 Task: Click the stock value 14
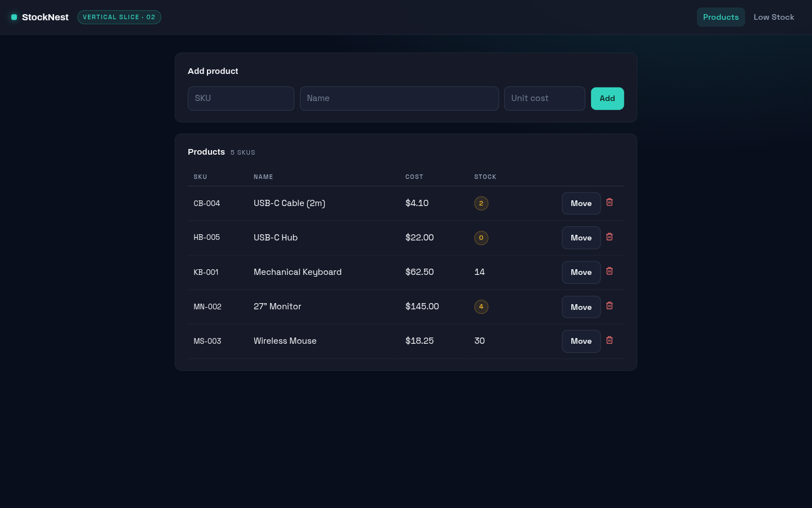tap(479, 272)
